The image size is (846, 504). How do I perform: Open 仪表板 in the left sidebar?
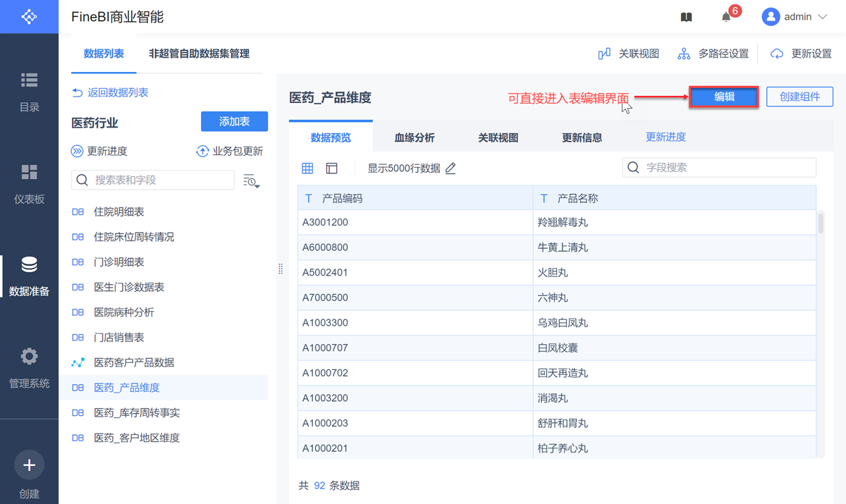click(29, 183)
